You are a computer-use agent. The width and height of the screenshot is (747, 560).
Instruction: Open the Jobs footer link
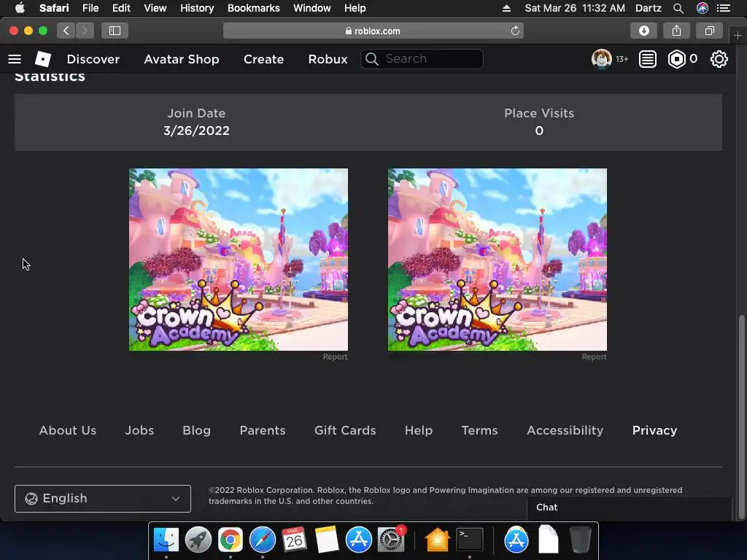[139, 430]
